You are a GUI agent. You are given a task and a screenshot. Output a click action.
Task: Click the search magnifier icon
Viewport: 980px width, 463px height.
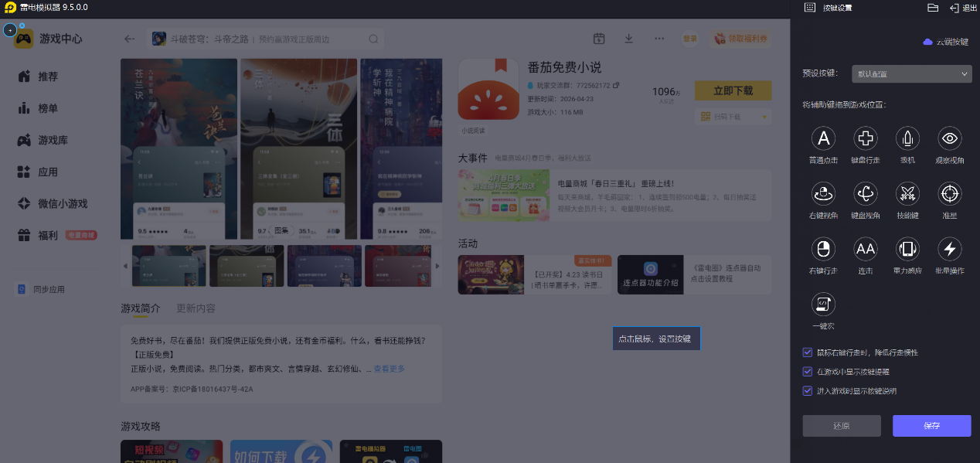(x=373, y=39)
